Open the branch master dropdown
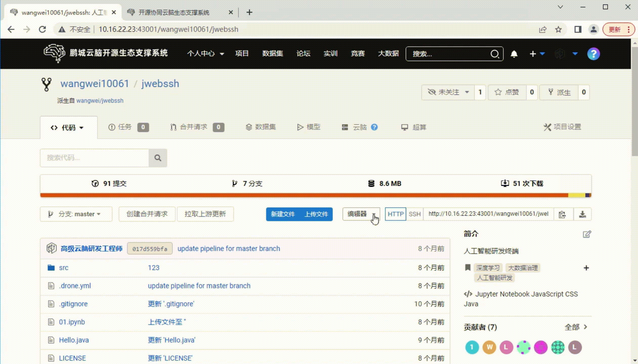638x364 pixels. click(x=76, y=214)
